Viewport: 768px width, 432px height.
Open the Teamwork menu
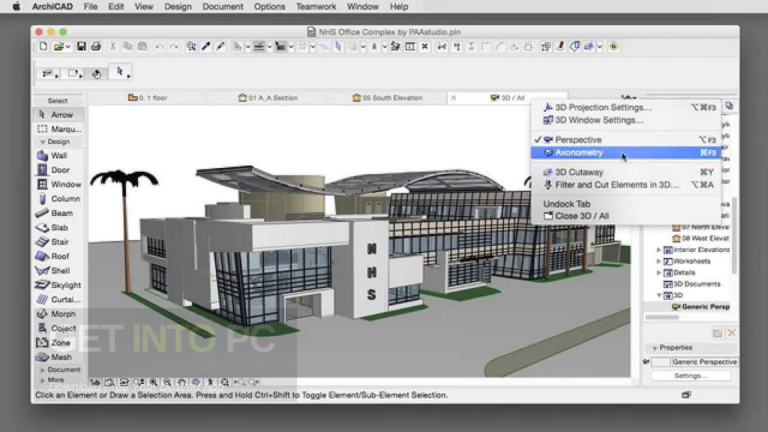(x=316, y=7)
